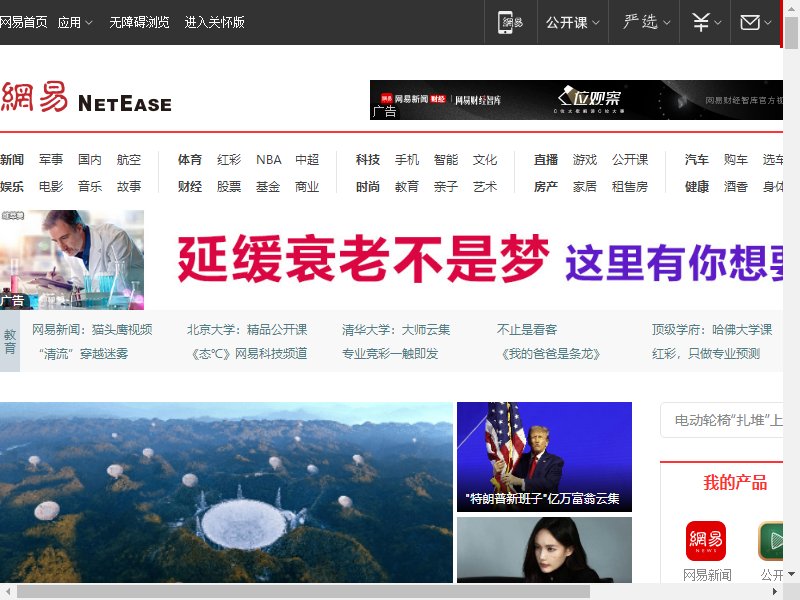Open the 故事 channel
Screen dimensions: 800x600
pyautogui.click(x=129, y=187)
